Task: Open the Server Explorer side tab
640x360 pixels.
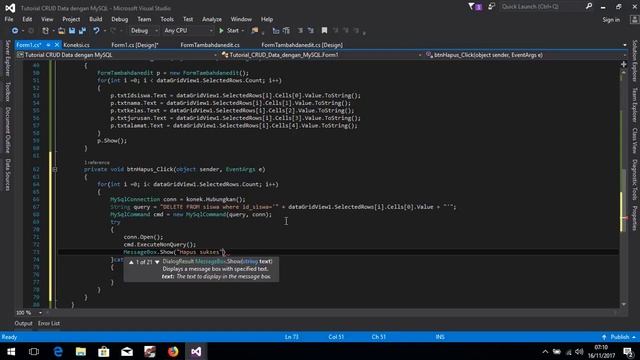Action: 7,58
